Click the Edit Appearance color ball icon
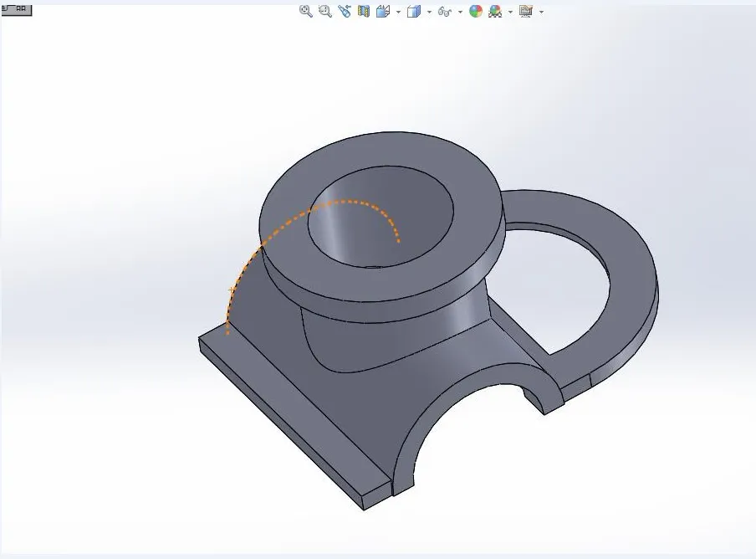The height and width of the screenshot is (559, 756). [x=476, y=11]
